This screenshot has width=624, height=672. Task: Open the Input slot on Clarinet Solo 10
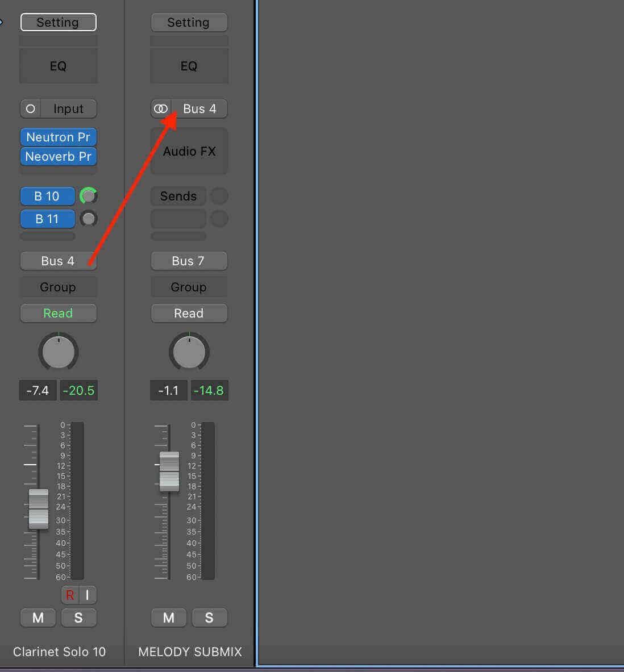[x=69, y=109]
